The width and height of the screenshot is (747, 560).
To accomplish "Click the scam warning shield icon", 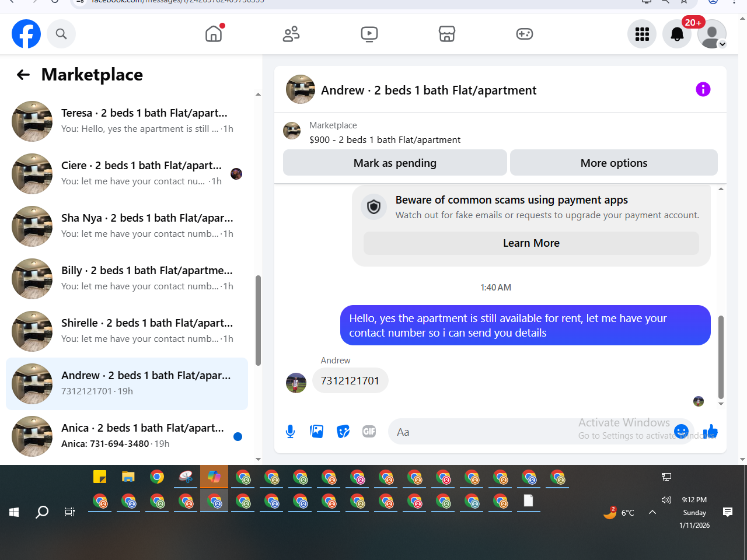I will [x=374, y=206].
